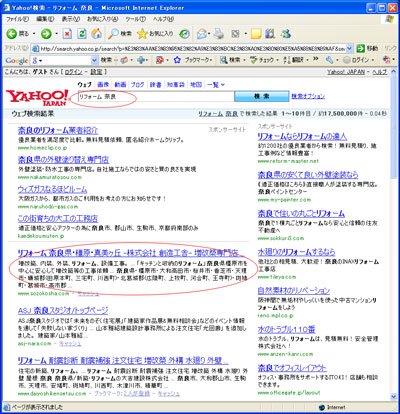Click the ログイン link in greeting bar
Image resolution: width=400 pixels, height=414 pixels.
[x=74, y=72]
